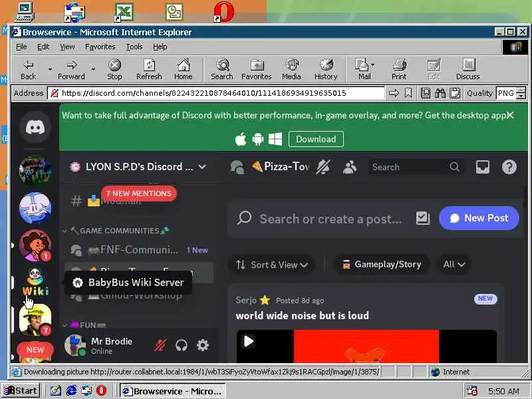Screen dimensions: 532x399
Task: Jump to 7 NEW MENTIONS pill
Action: click(x=139, y=194)
